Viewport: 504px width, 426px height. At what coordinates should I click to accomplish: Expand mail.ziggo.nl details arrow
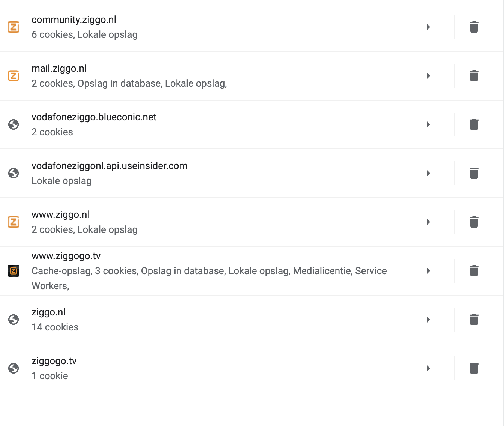click(428, 76)
